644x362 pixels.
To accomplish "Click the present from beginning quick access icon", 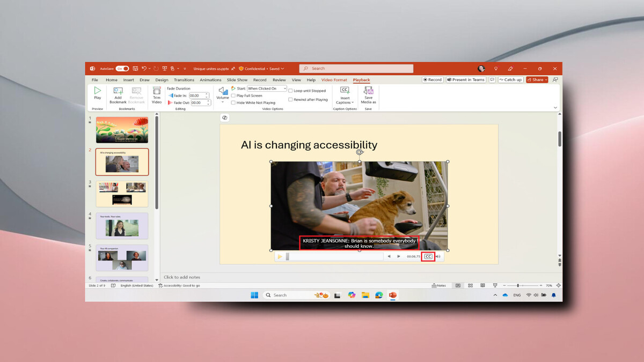I will 164,69.
